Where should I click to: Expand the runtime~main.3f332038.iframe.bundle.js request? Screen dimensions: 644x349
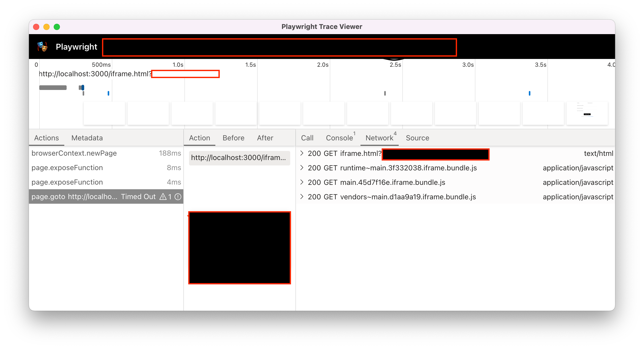point(302,168)
